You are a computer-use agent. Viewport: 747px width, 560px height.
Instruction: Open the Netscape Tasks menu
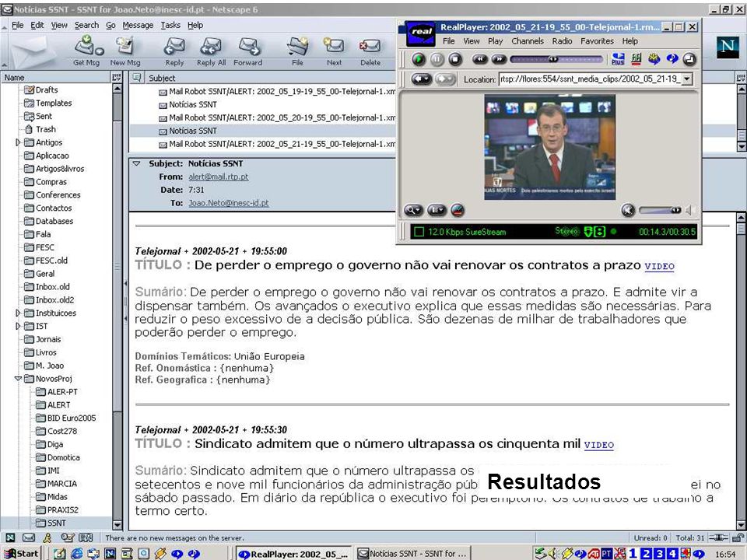tap(170, 25)
